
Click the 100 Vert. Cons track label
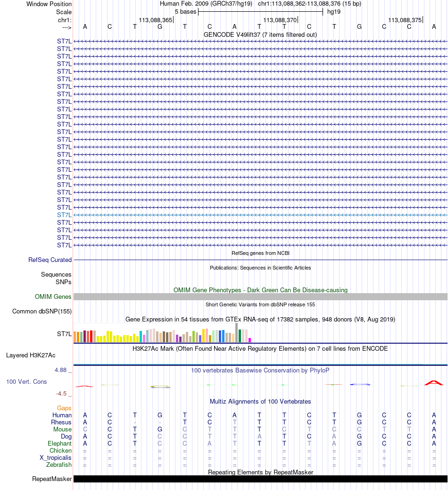point(26,381)
